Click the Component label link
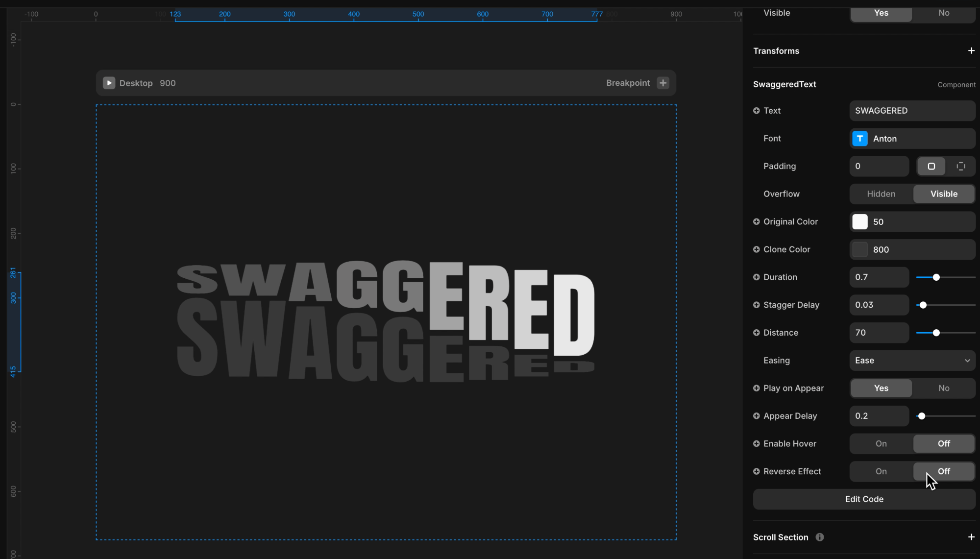 [956, 85]
